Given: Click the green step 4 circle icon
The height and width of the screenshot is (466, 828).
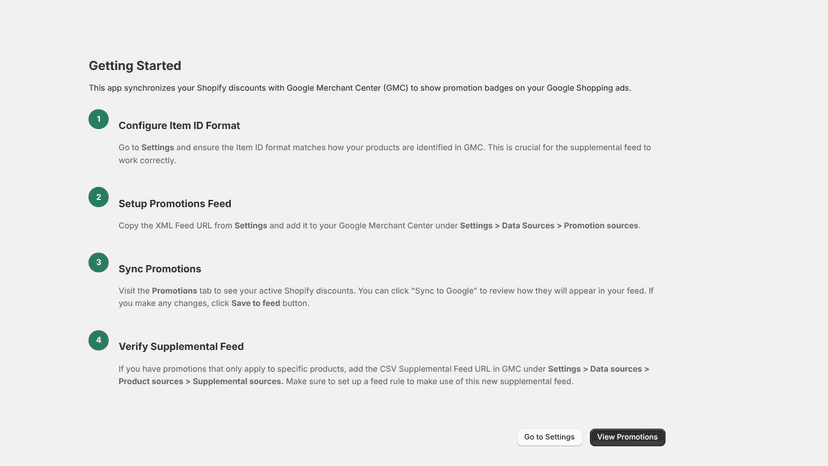Looking at the screenshot, I should click(98, 340).
